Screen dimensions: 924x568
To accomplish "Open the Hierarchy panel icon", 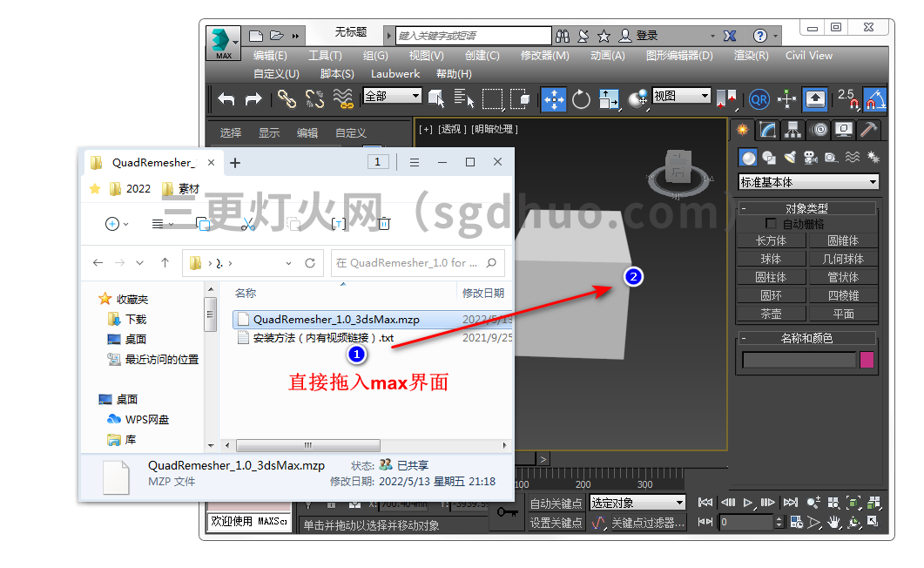I will pos(793,130).
